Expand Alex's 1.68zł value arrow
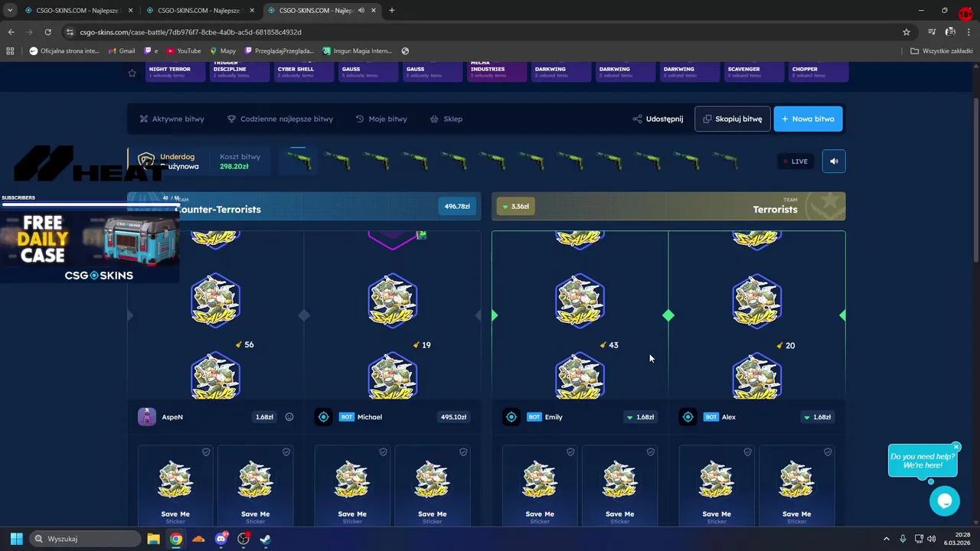Screen dimensions: 980x551 pyautogui.click(x=806, y=418)
